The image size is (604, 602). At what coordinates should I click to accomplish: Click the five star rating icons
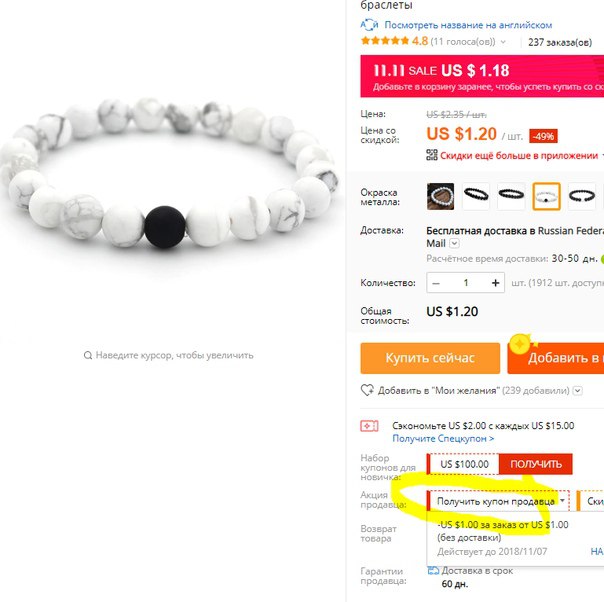coord(385,41)
